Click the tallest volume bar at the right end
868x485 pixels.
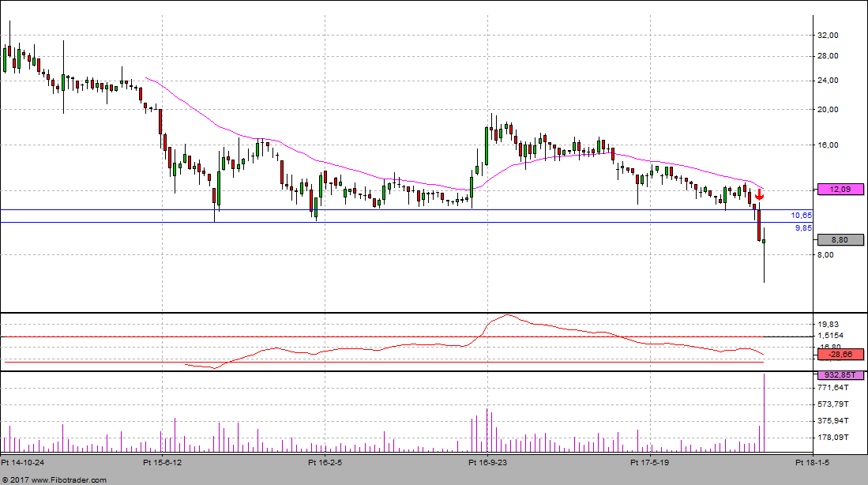764,413
